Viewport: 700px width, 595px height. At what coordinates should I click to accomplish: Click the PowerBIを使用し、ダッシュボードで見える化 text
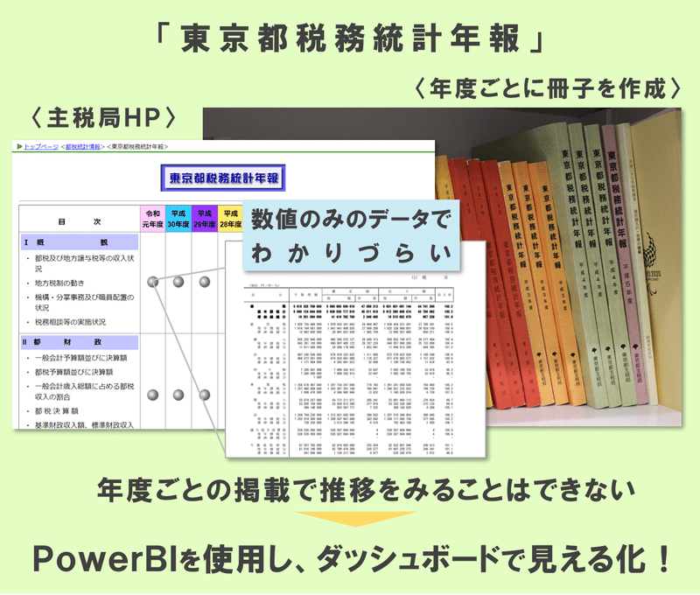pyautogui.click(x=351, y=559)
